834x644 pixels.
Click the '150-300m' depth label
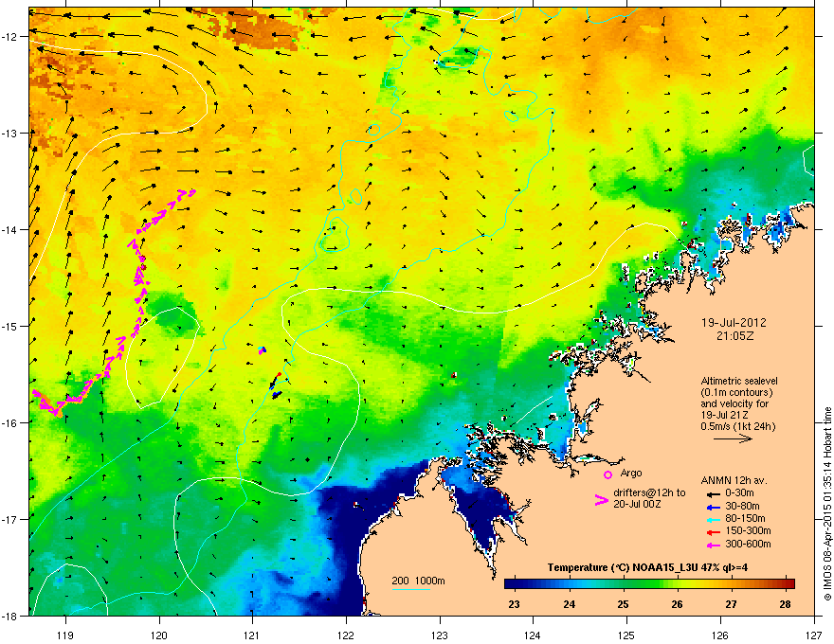(748, 530)
